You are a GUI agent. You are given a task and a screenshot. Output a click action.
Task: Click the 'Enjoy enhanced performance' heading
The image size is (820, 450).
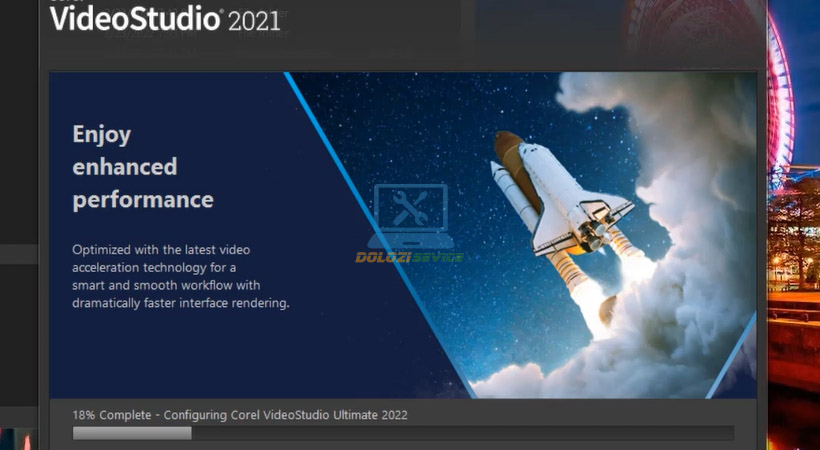tap(143, 167)
